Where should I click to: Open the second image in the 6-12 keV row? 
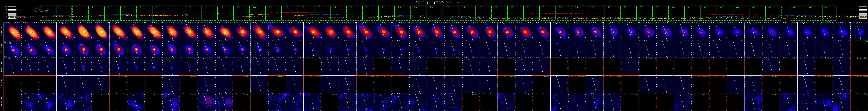pyautogui.click(x=30, y=49)
